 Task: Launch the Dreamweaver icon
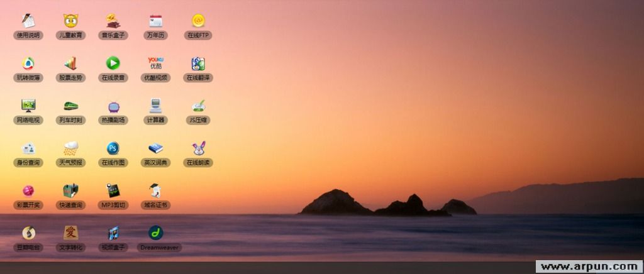click(x=155, y=233)
